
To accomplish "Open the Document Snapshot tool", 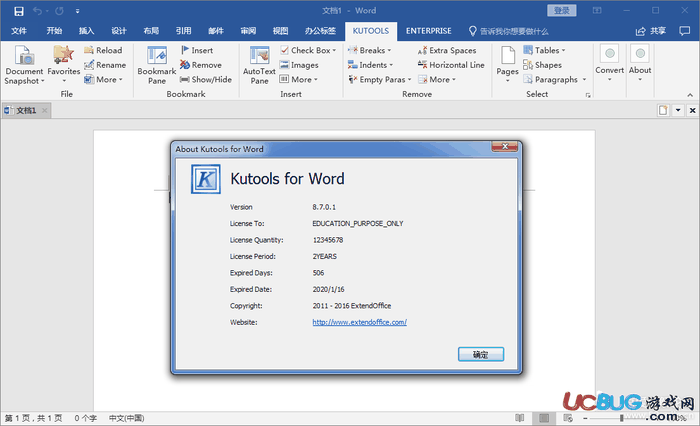I will pyautogui.click(x=24, y=65).
